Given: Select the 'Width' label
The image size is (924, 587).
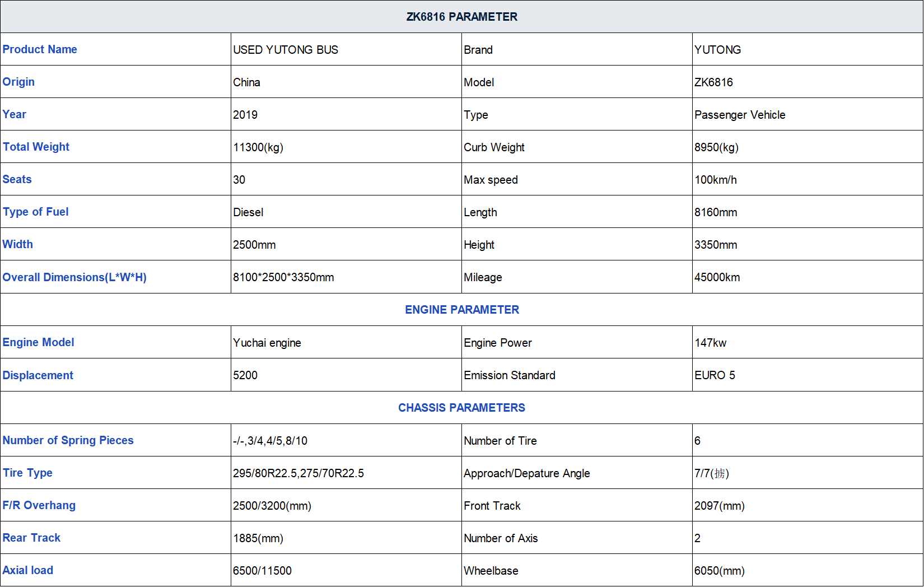Looking at the screenshot, I should pos(17,244).
